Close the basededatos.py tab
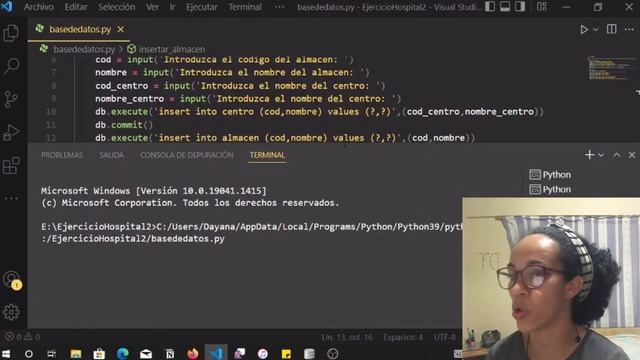The width and height of the screenshot is (640, 360). [x=120, y=29]
